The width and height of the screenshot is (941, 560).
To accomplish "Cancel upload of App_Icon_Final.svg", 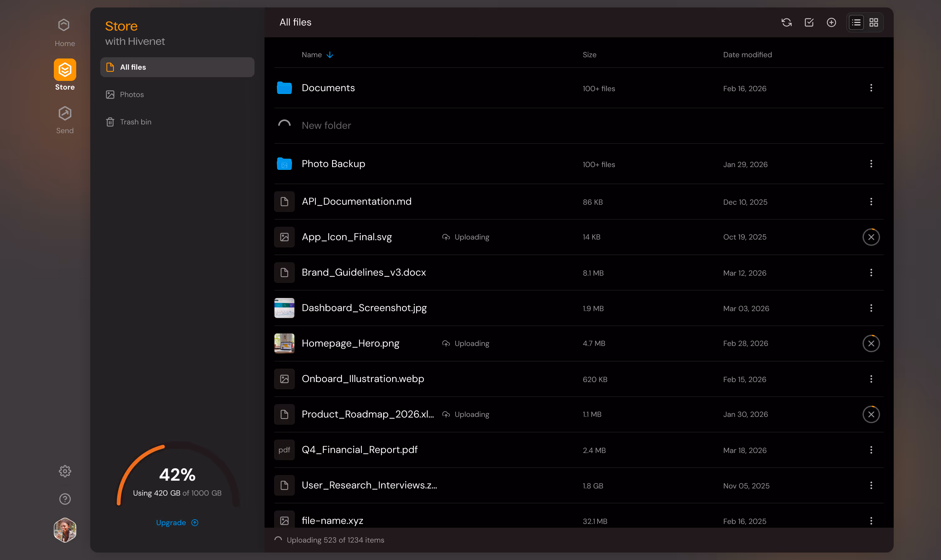I will (871, 237).
